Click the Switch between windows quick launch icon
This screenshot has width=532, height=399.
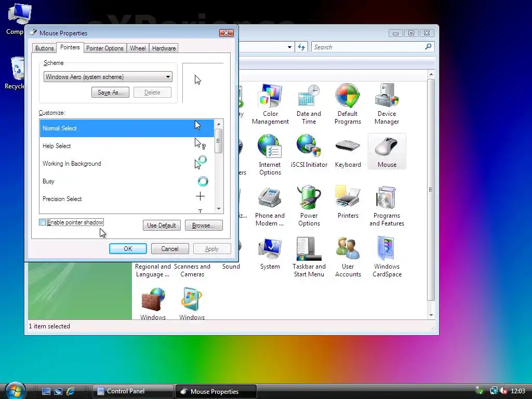pos(58,391)
